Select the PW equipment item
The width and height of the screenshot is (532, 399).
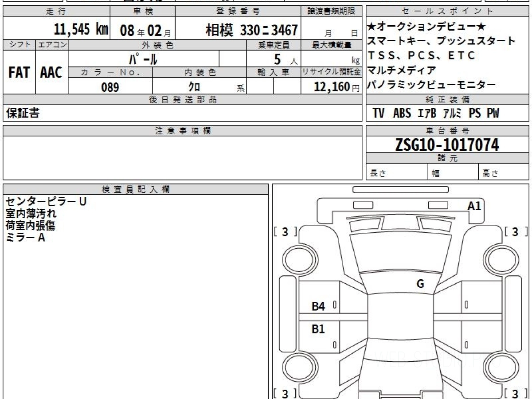tap(493, 113)
